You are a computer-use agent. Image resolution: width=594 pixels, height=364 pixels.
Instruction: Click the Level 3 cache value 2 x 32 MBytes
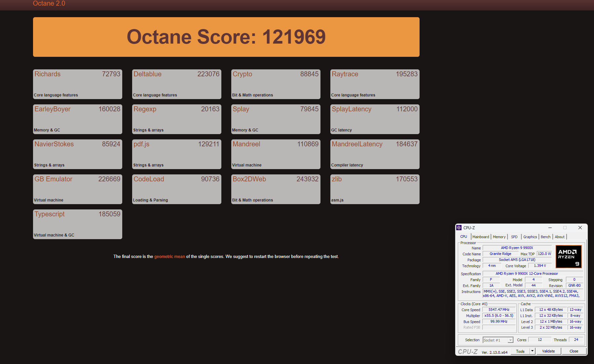coord(551,327)
